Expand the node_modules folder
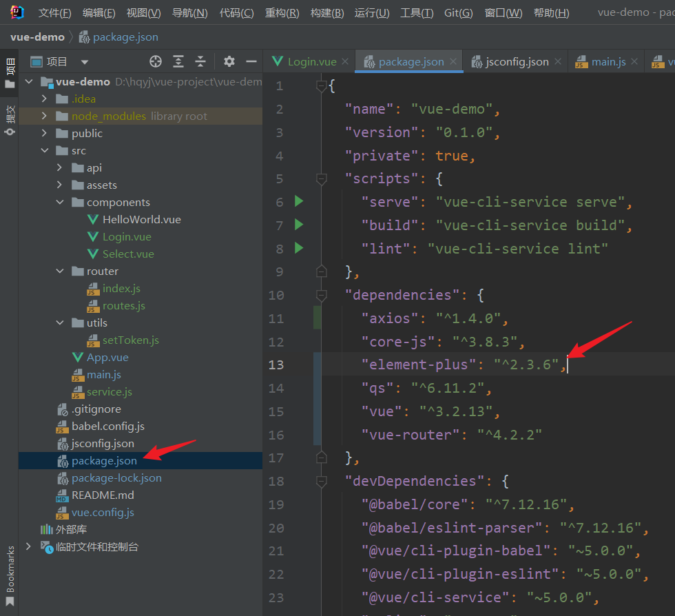 point(44,116)
